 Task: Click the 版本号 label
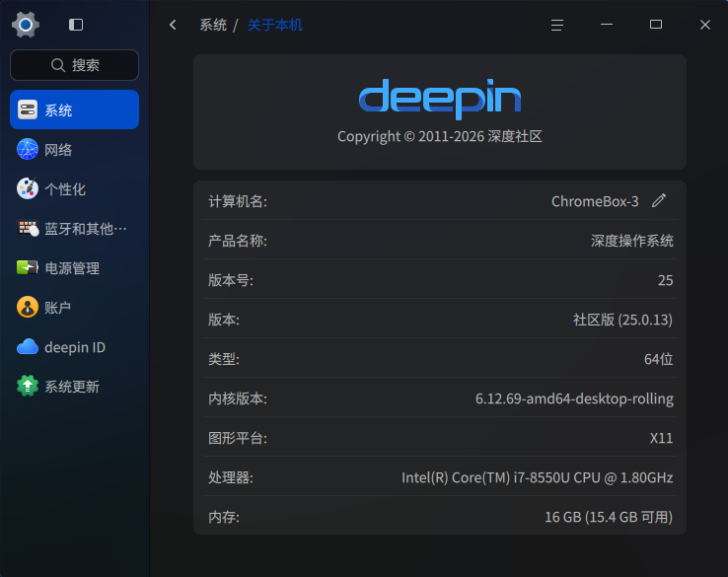231,280
